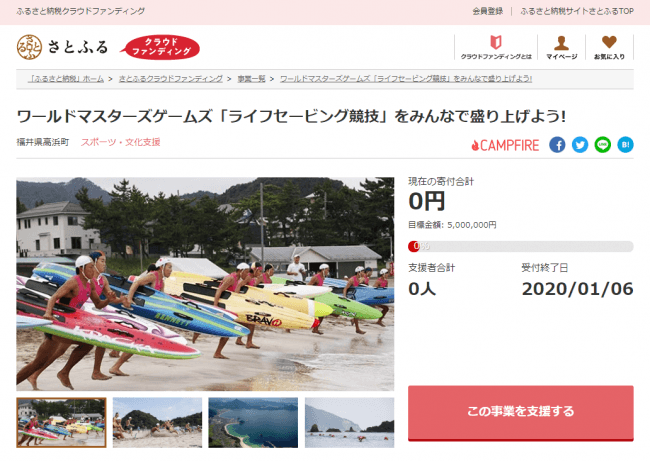Click the red クラウドファンディング badge
650x461 pixels.
pos(160,47)
